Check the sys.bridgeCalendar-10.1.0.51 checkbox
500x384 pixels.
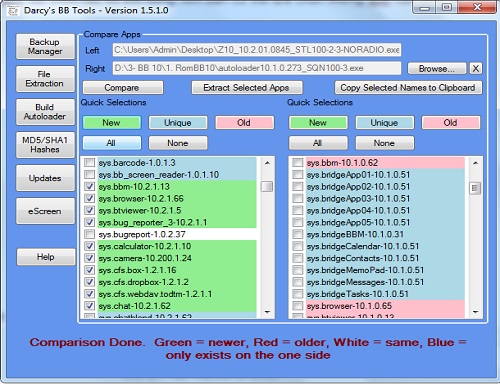tap(297, 246)
